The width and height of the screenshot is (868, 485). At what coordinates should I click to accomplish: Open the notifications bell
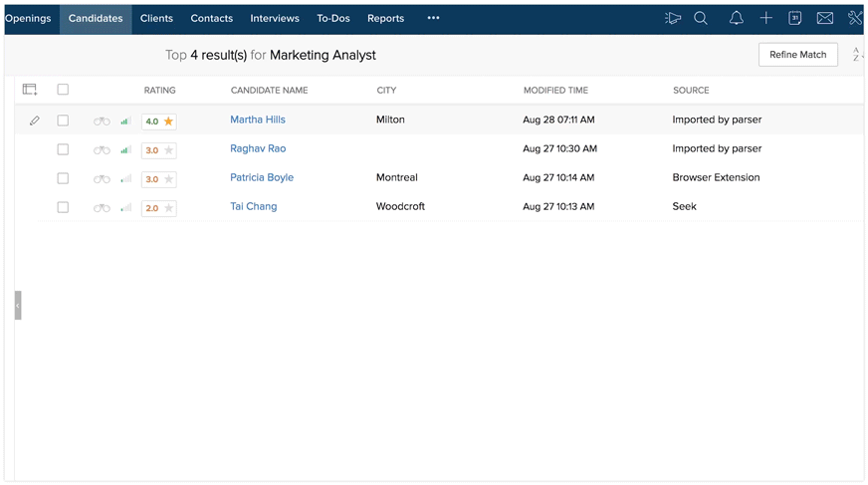click(736, 18)
